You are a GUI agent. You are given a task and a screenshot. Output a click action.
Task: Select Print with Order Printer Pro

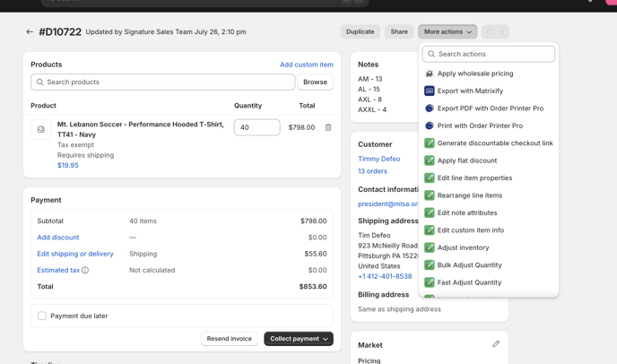tap(479, 126)
